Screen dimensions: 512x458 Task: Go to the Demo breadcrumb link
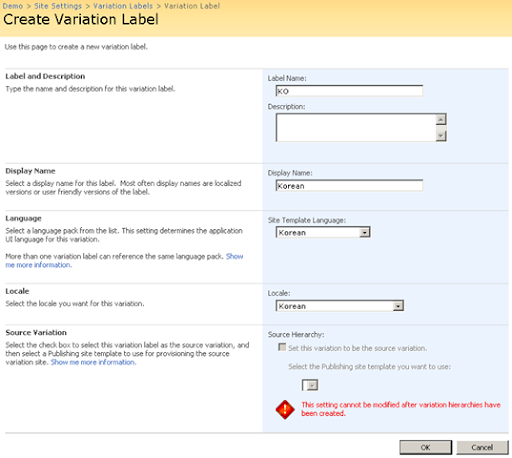click(x=13, y=6)
